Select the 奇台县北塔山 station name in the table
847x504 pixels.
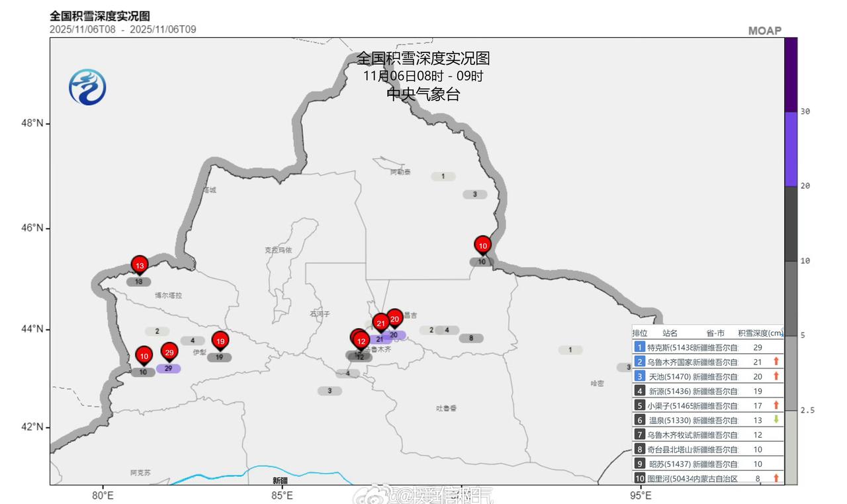[x=670, y=449]
